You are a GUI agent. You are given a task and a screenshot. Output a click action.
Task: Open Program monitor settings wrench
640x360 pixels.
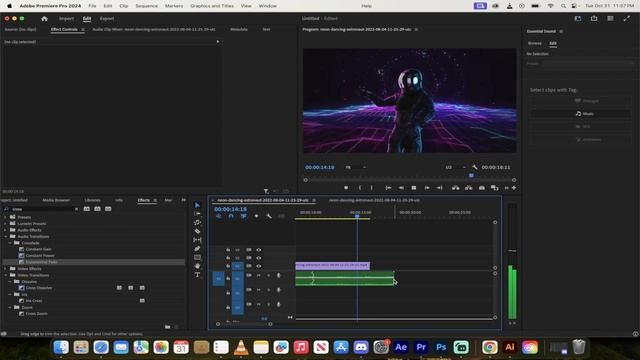[x=475, y=167]
